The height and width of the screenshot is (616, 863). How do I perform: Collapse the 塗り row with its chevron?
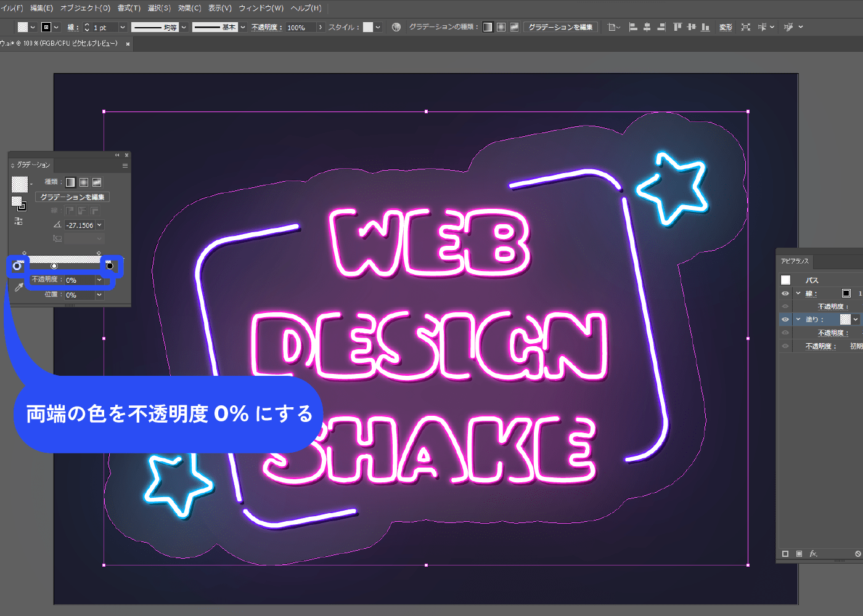(x=798, y=319)
